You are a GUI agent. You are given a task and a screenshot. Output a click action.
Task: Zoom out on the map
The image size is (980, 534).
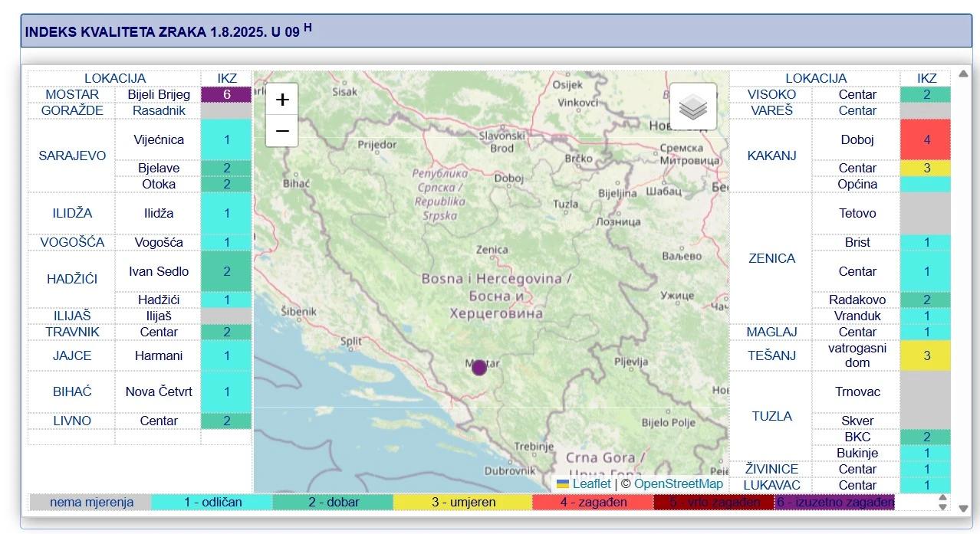coord(281,131)
